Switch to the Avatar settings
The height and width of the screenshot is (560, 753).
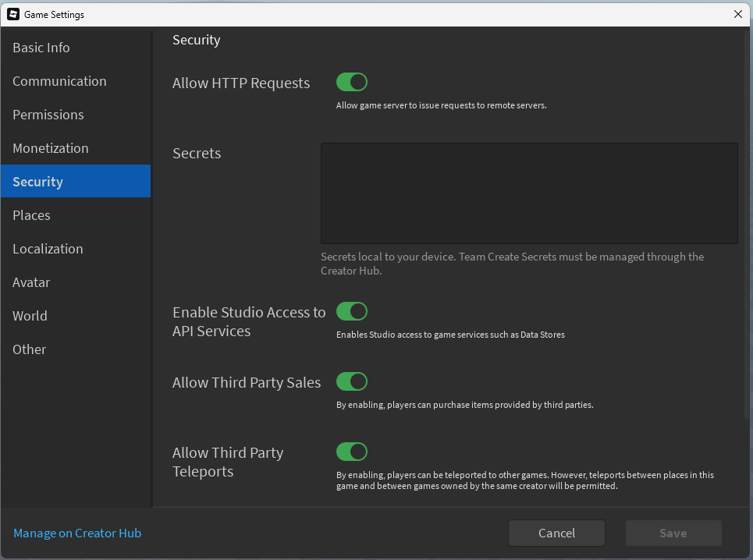(x=33, y=282)
